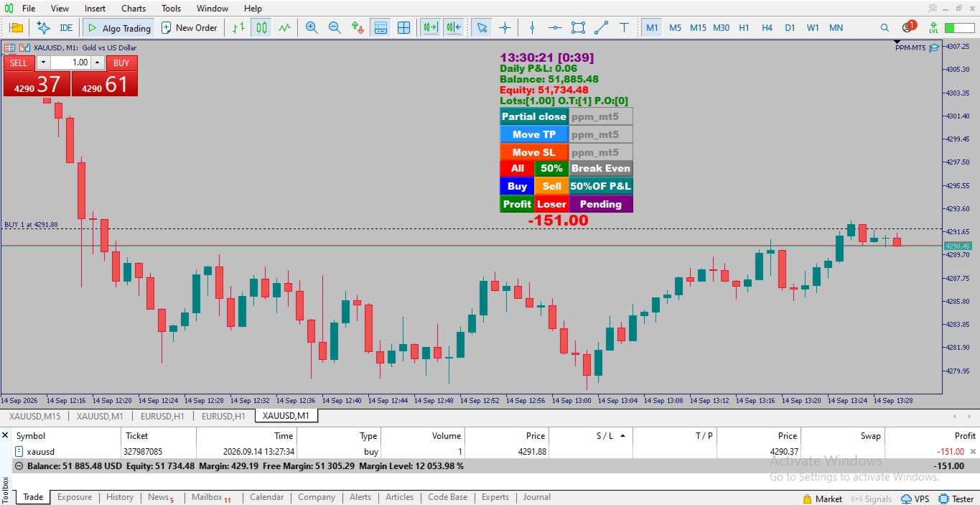This screenshot has width=980, height=505.
Task: Activate the tile windows grid icon
Action: click(x=404, y=27)
